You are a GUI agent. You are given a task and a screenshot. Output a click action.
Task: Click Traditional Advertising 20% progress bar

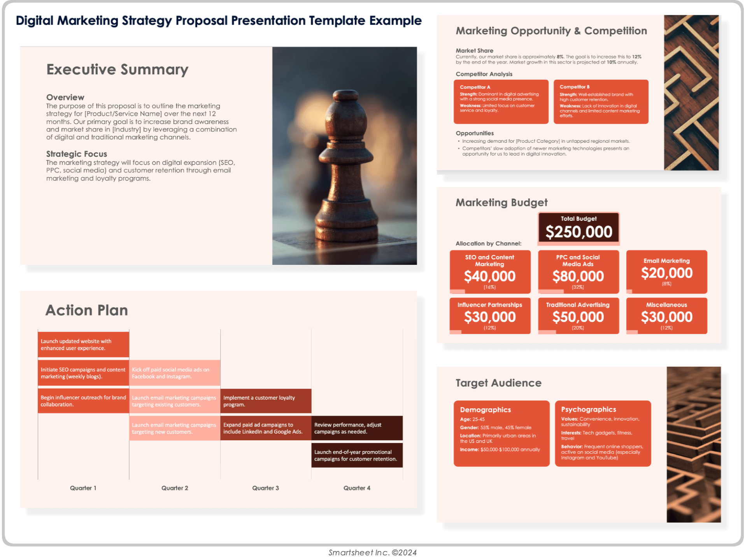pyautogui.click(x=547, y=332)
